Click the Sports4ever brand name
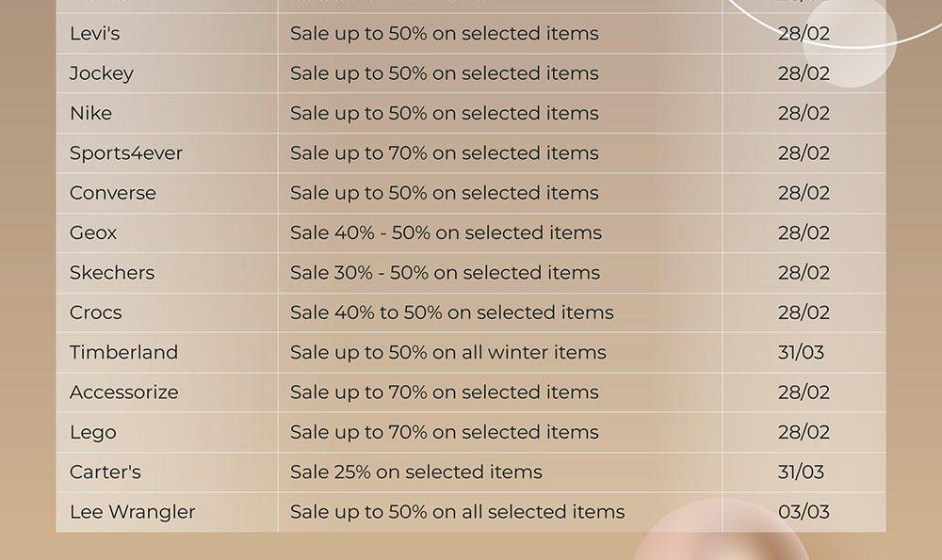 [x=125, y=153]
